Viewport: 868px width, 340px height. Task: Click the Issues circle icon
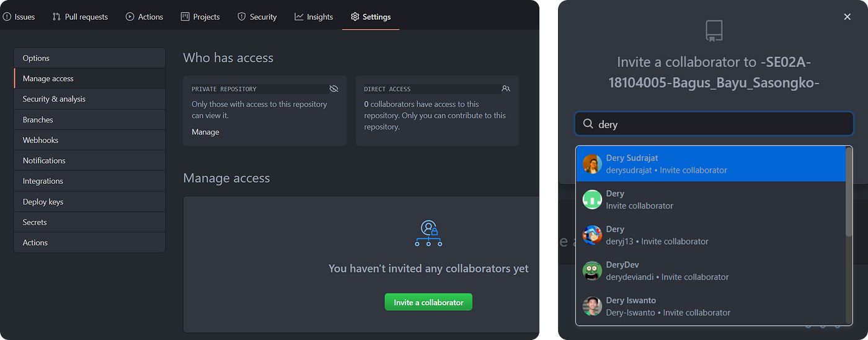click(7, 17)
